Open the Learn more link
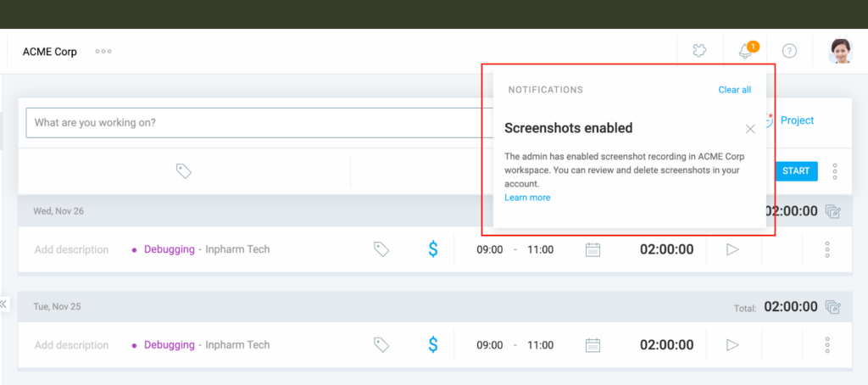 (527, 198)
